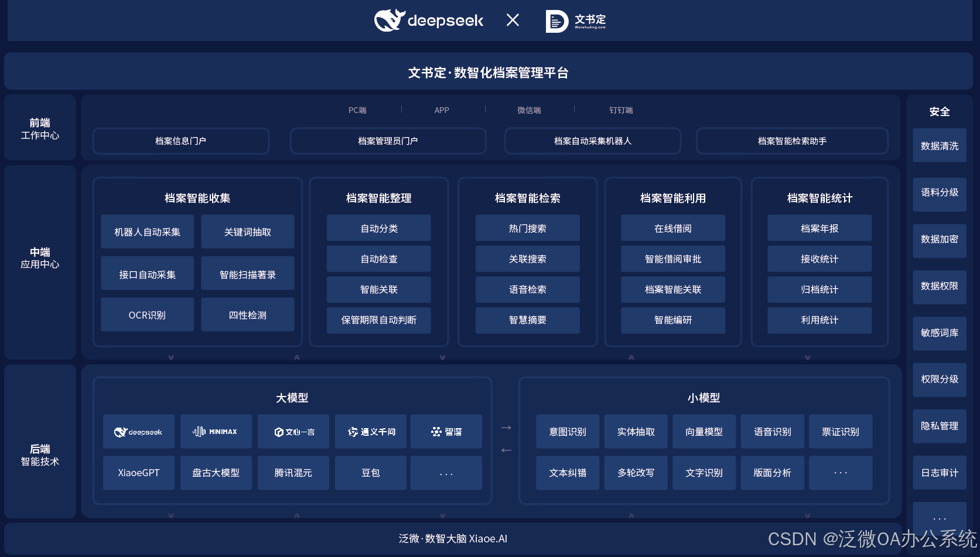The image size is (980, 557).
Task: Select 腾讯混元 model
Action: (293, 473)
